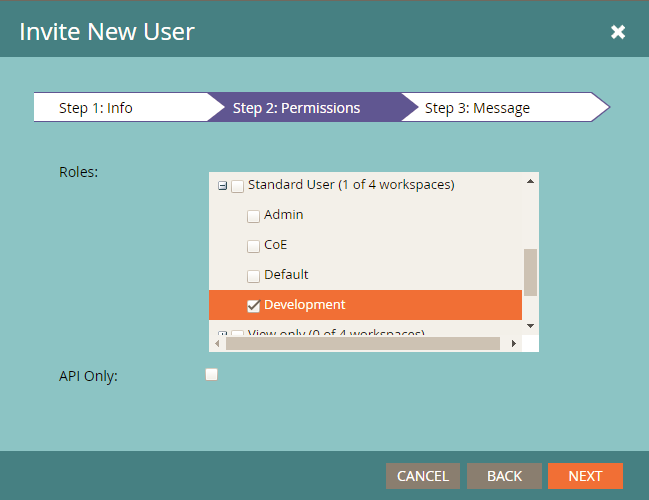Click the vertical scrollbar thumb in roles list
The height and width of the screenshot is (500, 649).
[x=530, y=272]
